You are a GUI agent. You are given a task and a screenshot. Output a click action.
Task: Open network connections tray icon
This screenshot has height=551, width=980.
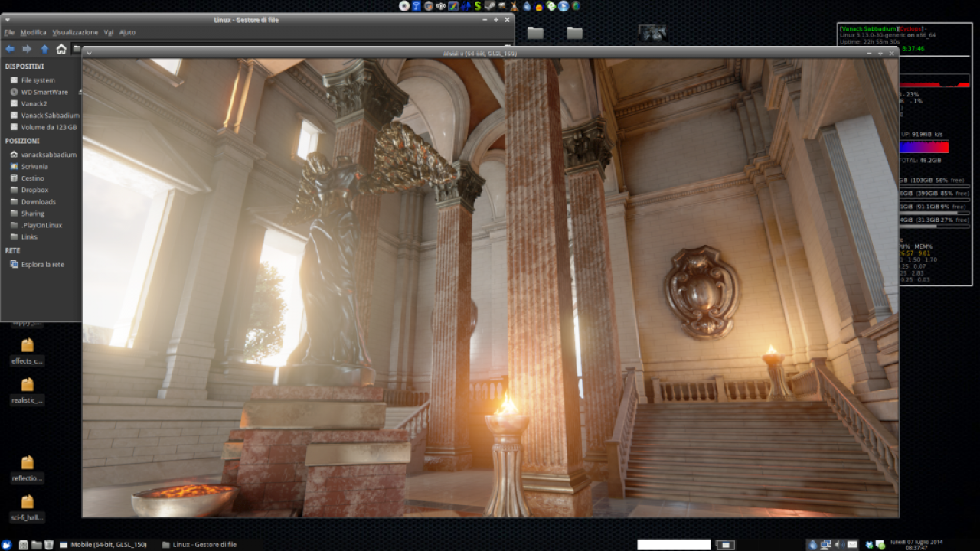point(825,545)
